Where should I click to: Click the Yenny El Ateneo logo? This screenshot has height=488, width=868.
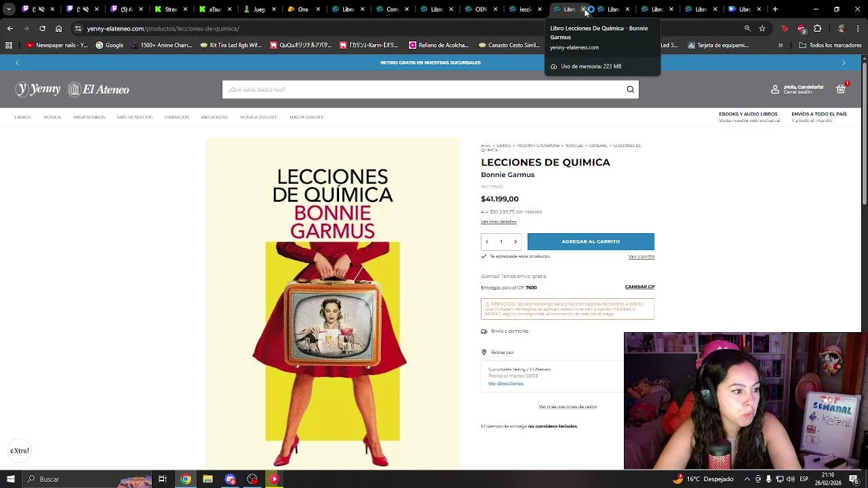pos(73,89)
